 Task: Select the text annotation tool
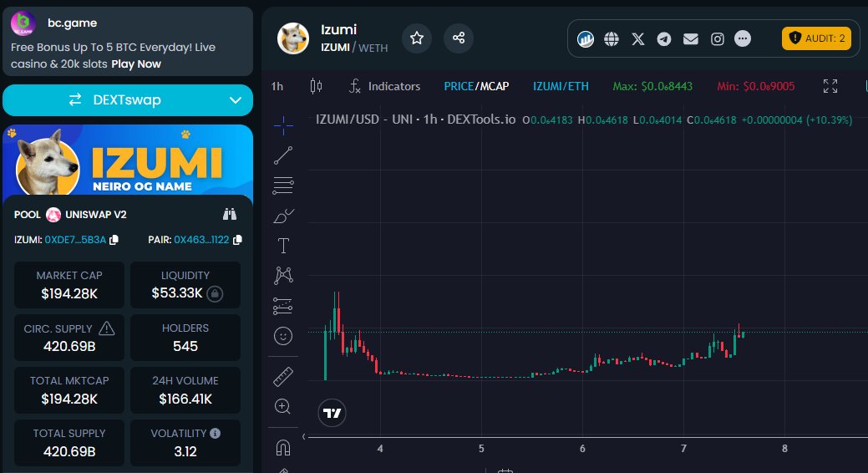click(283, 246)
